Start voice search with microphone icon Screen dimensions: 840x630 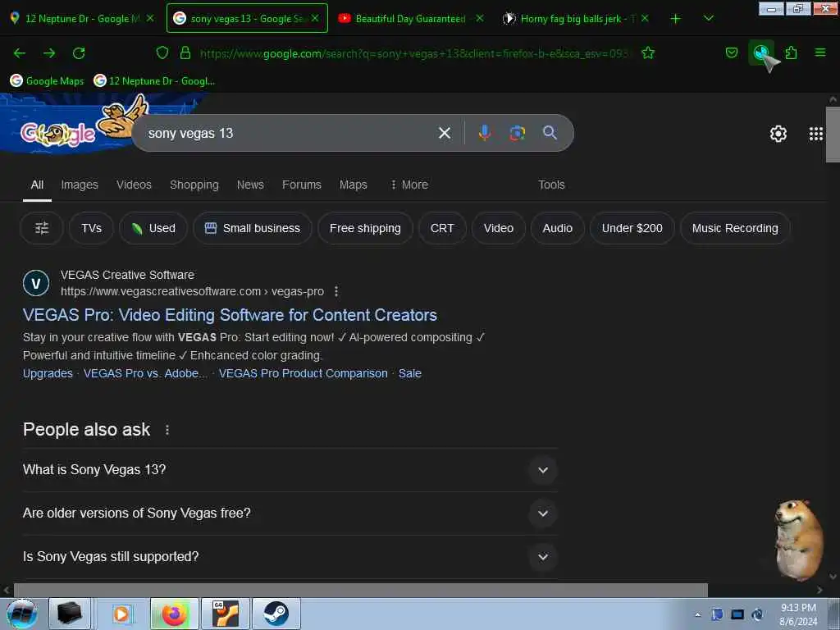pyautogui.click(x=484, y=133)
